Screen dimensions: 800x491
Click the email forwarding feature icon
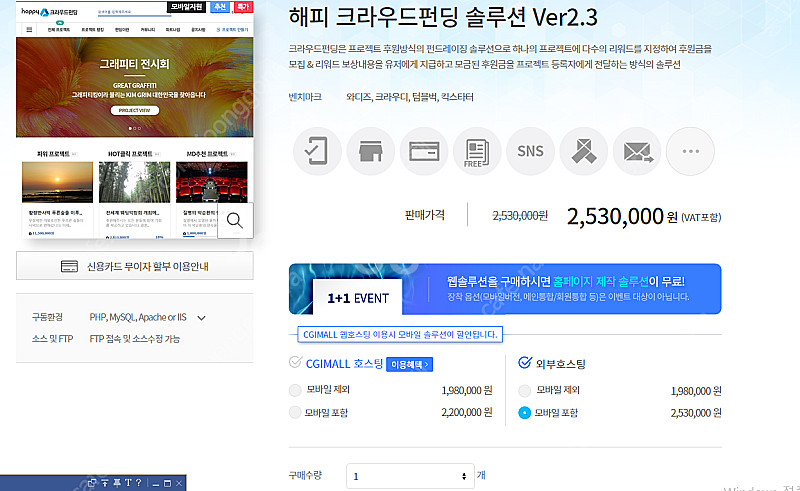(637, 151)
